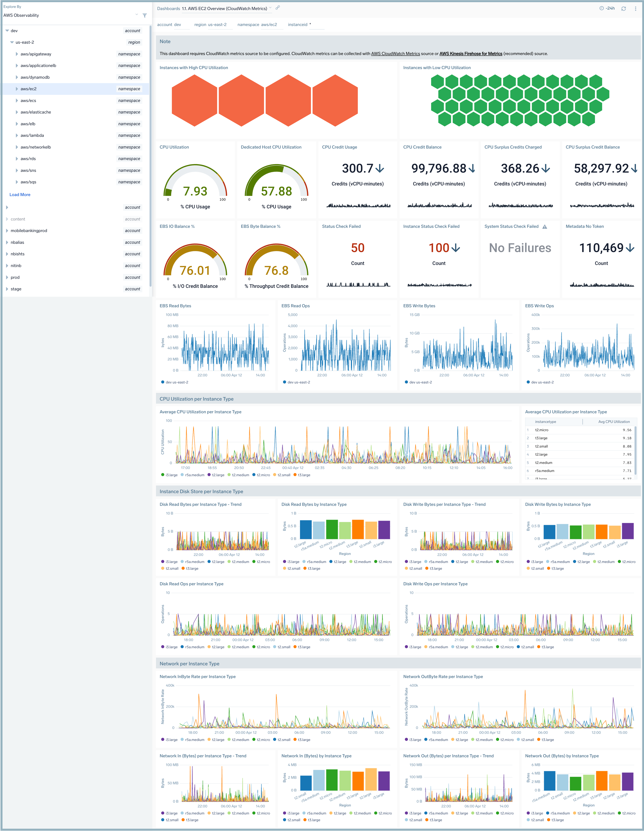
Task: Expand the prod account in Explore By
Action: 7,277
